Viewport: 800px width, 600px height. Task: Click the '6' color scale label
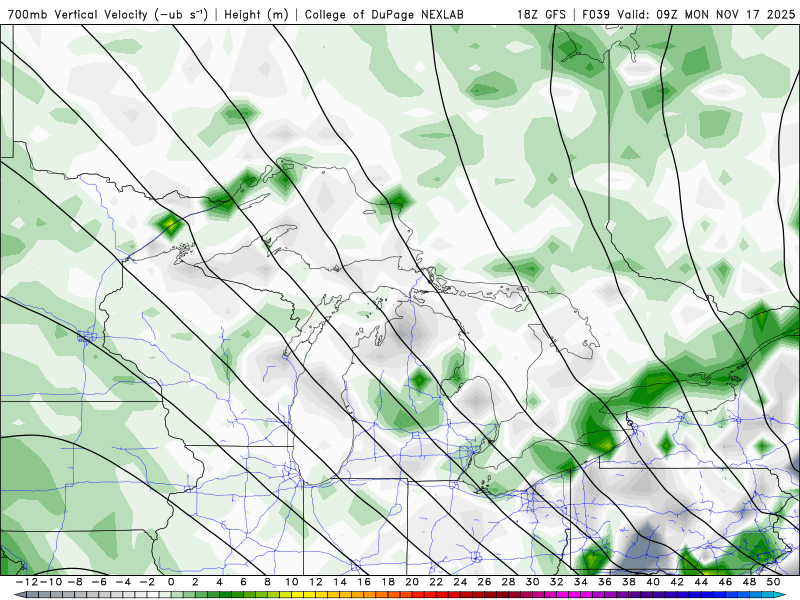[243, 582]
